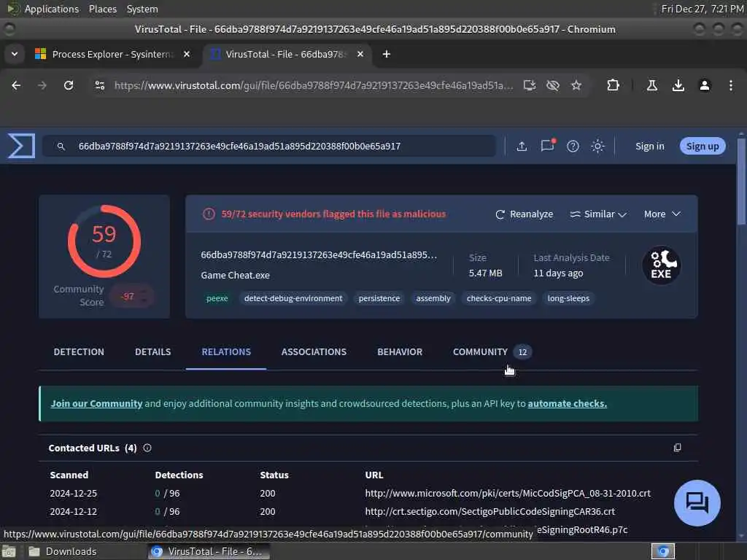This screenshot has width=747, height=560.
Task: Click the file hash text 66dba9788f...
Action: (318, 255)
